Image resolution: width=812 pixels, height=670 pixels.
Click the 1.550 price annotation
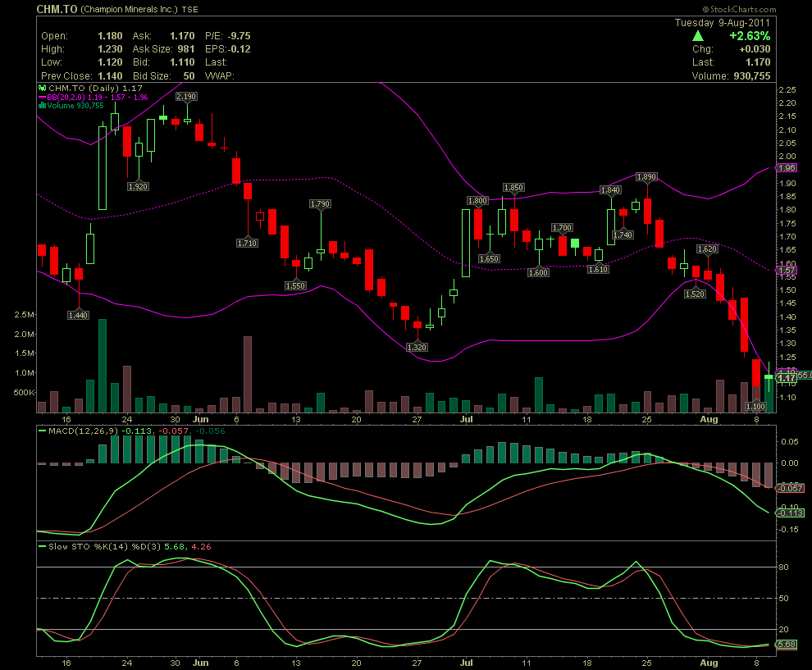(296, 286)
